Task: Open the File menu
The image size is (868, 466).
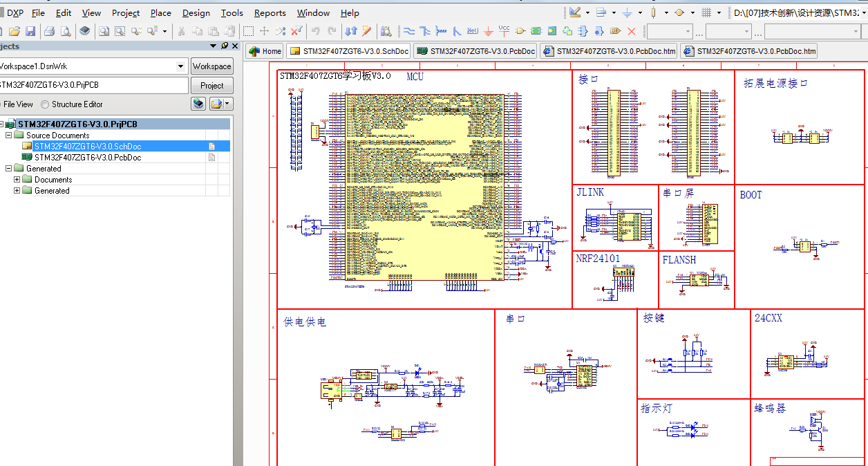Action: point(38,12)
